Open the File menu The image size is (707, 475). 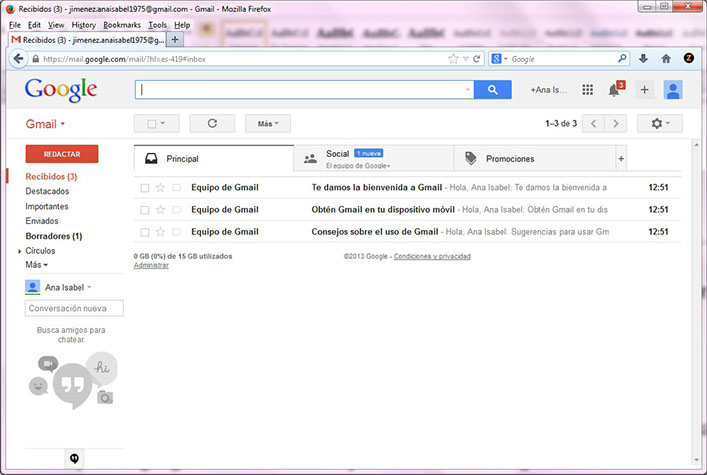(14, 25)
